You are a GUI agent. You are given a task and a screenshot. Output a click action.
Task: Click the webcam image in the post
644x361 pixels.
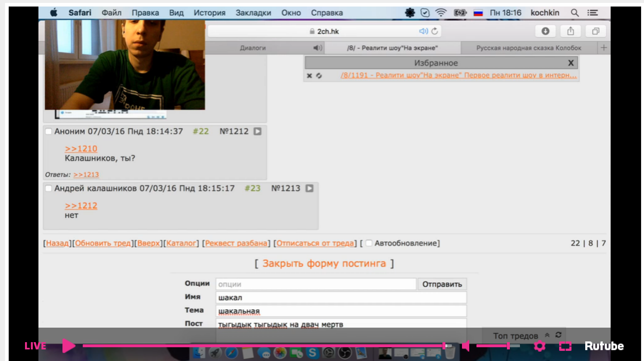point(125,65)
